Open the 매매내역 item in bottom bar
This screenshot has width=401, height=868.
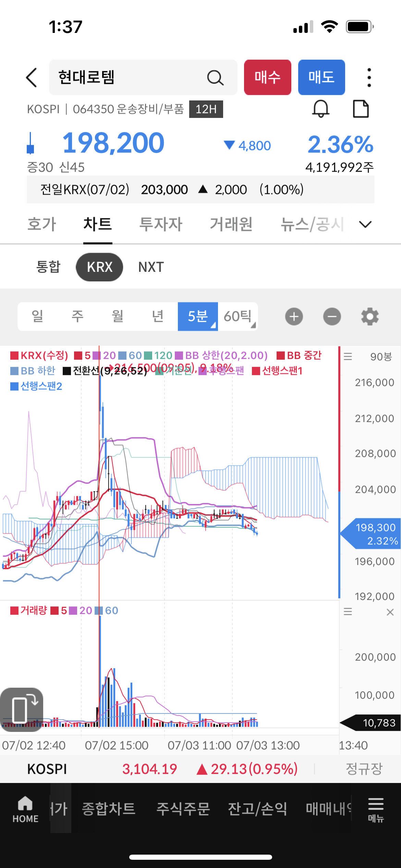click(x=329, y=808)
